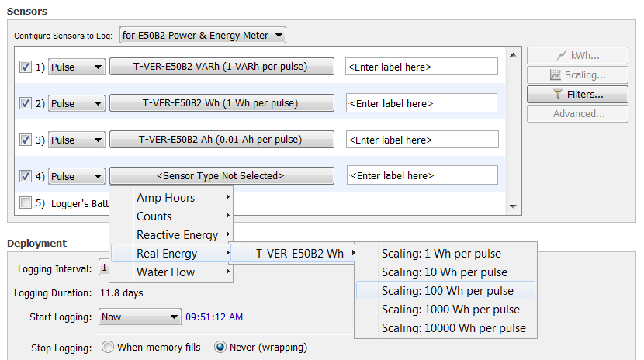Click the Sensor Type Not Selected button
Screen dimensions: 644x360
[222, 175]
